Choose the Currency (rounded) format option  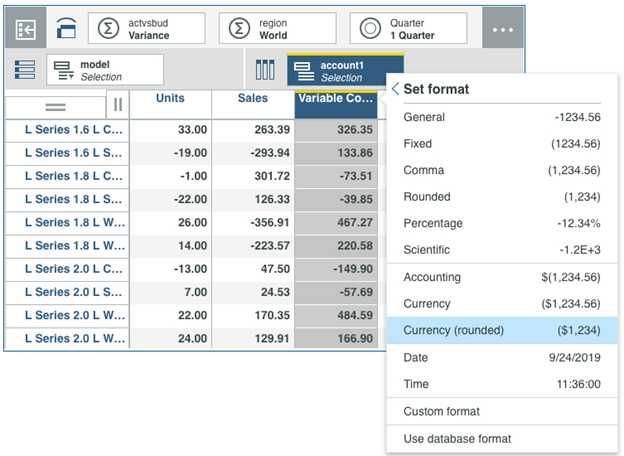[x=502, y=330]
